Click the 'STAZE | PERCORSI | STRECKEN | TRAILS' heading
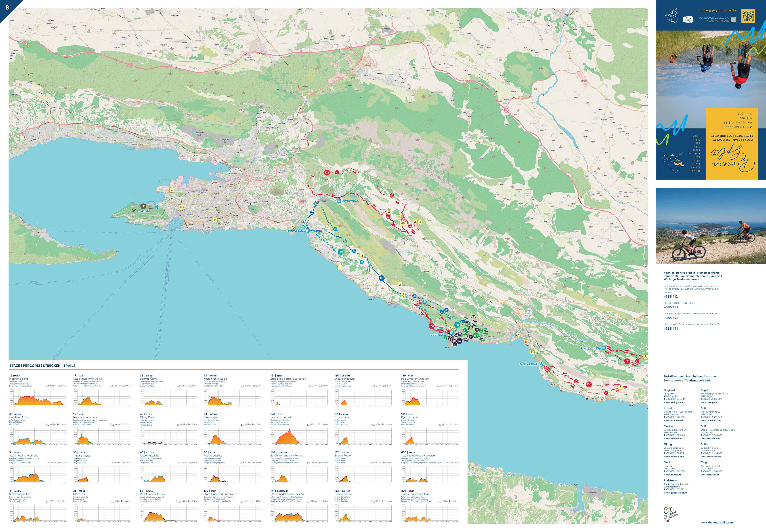 point(42,366)
